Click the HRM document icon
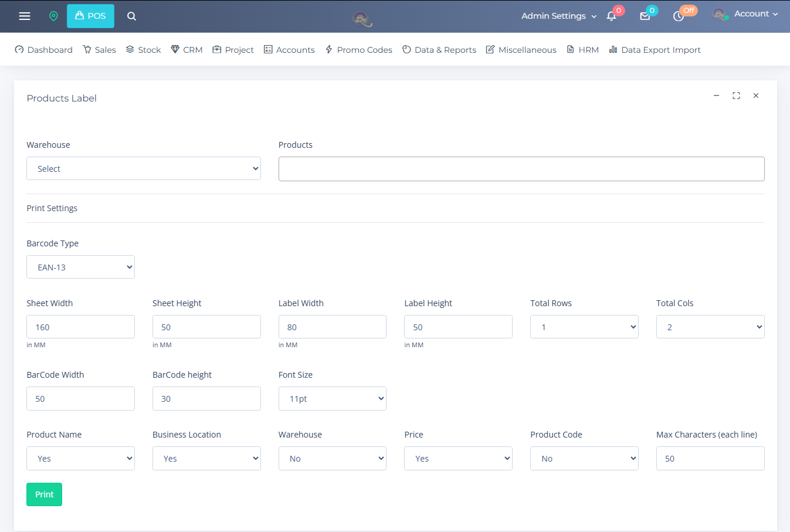 pyautogui.click(x=570, y=50)
